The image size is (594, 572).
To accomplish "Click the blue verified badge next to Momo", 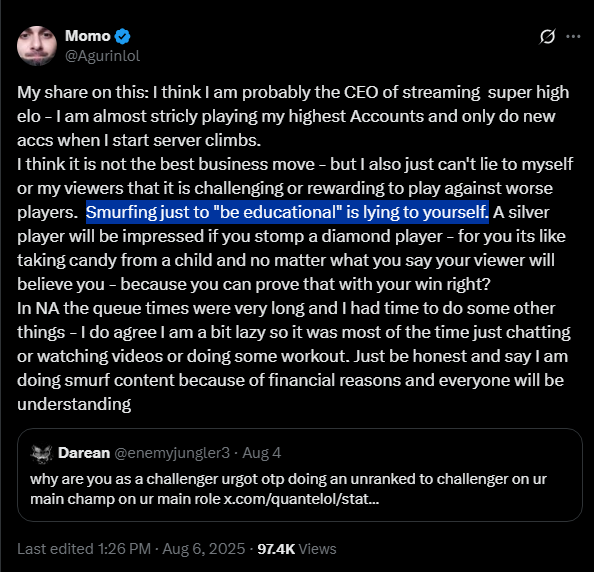I will coord(123,36).
